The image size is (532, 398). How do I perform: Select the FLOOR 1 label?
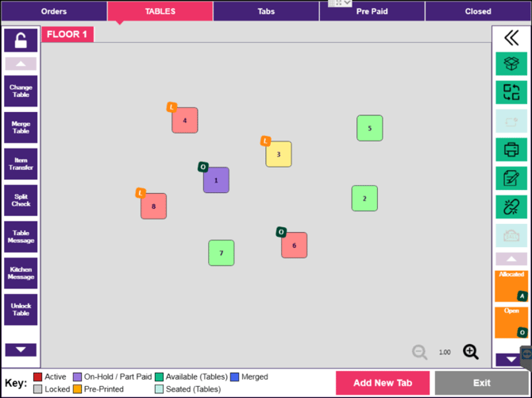click(67, 34)
